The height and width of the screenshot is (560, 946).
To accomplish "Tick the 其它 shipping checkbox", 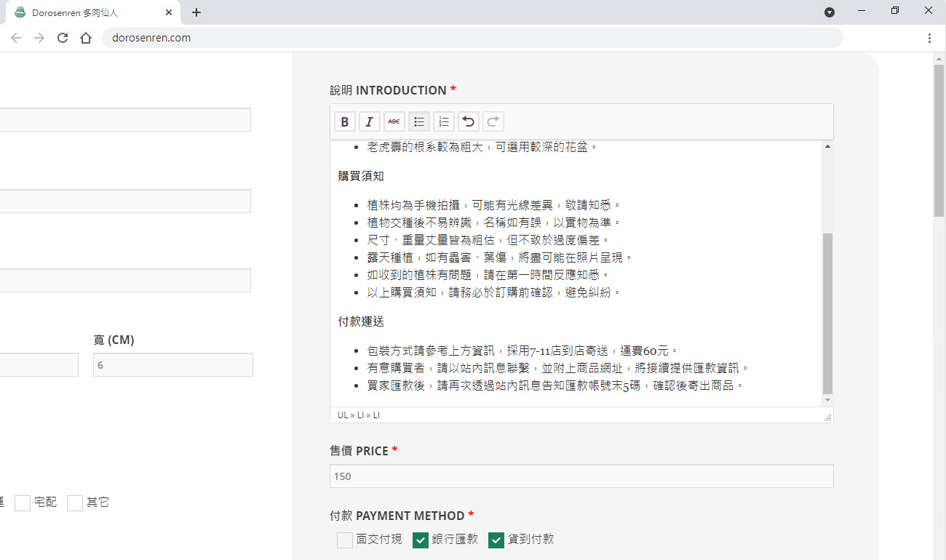I will 75,503.
